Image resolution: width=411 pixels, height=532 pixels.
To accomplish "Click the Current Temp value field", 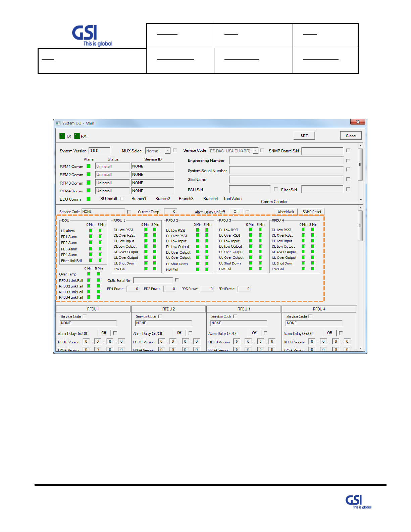I will 170,211.
